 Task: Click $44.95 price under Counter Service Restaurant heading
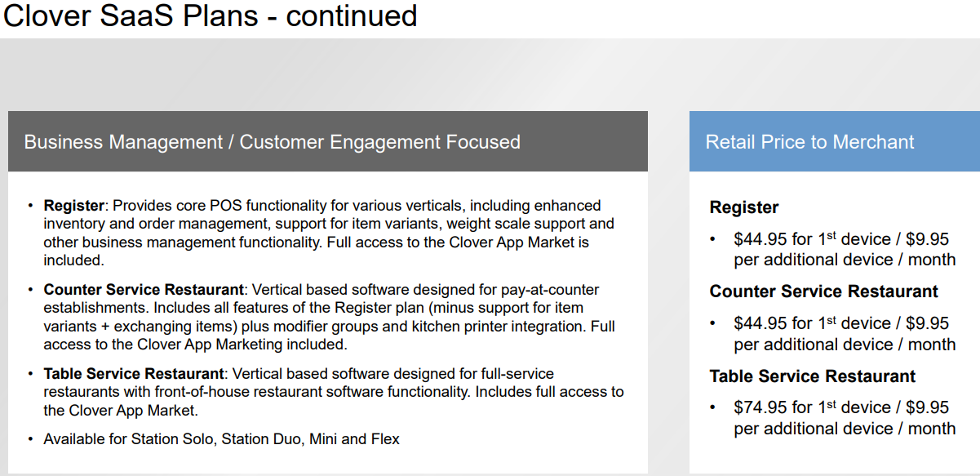click(x=760, y=323)
